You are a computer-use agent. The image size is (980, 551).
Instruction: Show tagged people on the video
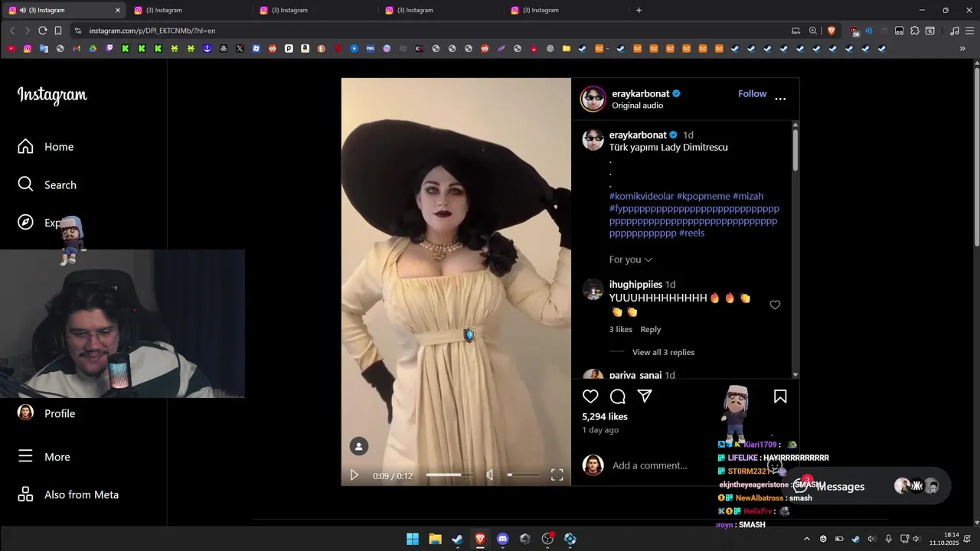click(x=359, y=446)
